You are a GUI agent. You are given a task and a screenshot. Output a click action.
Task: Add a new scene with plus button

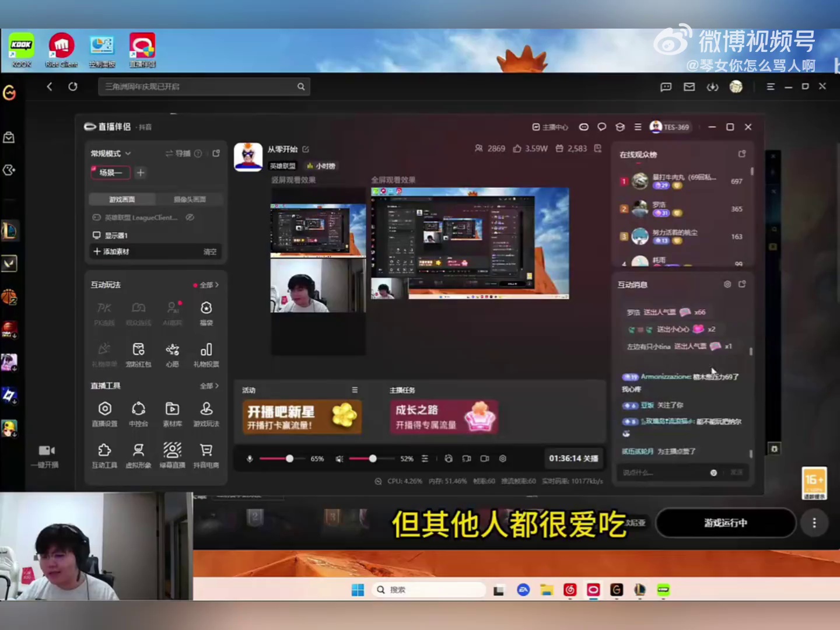(141, 173)
